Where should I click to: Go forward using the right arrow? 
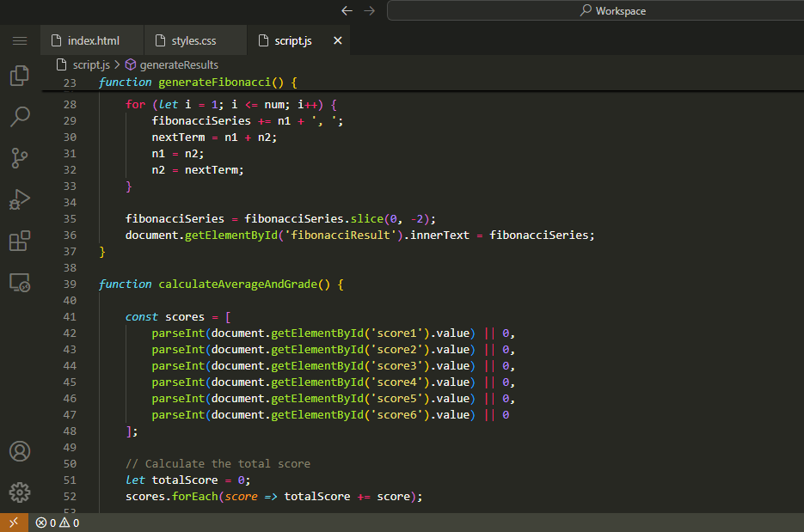click(369, 11)
